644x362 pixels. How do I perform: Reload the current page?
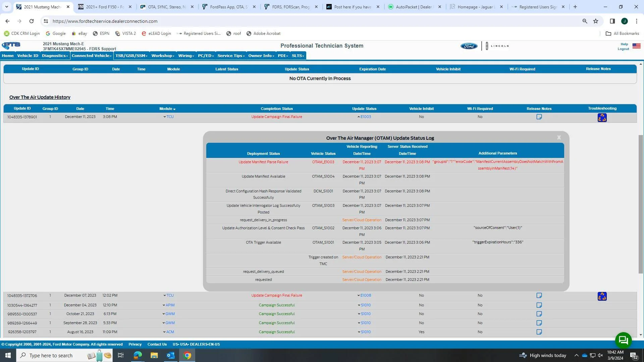pos(32,21)
